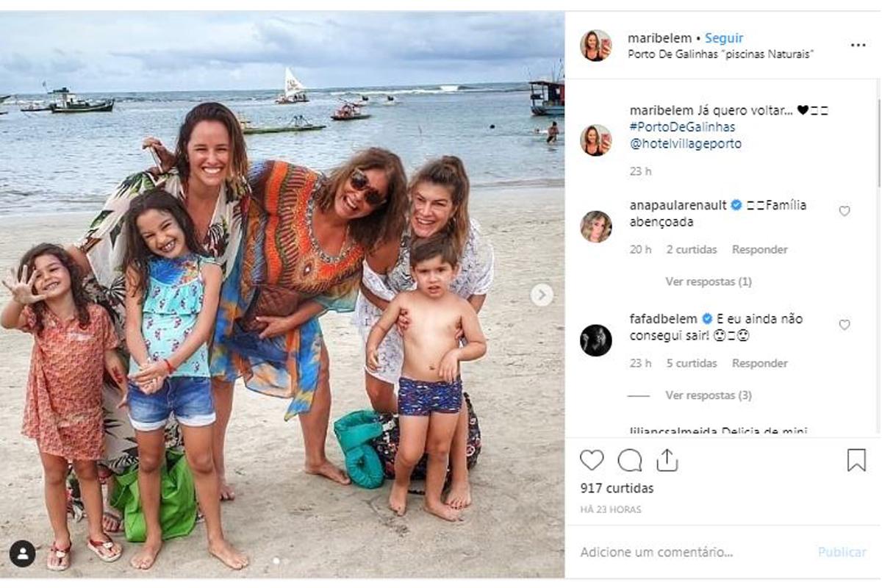Reply to fafadbelem's comment via Responder

click(759, 363)
